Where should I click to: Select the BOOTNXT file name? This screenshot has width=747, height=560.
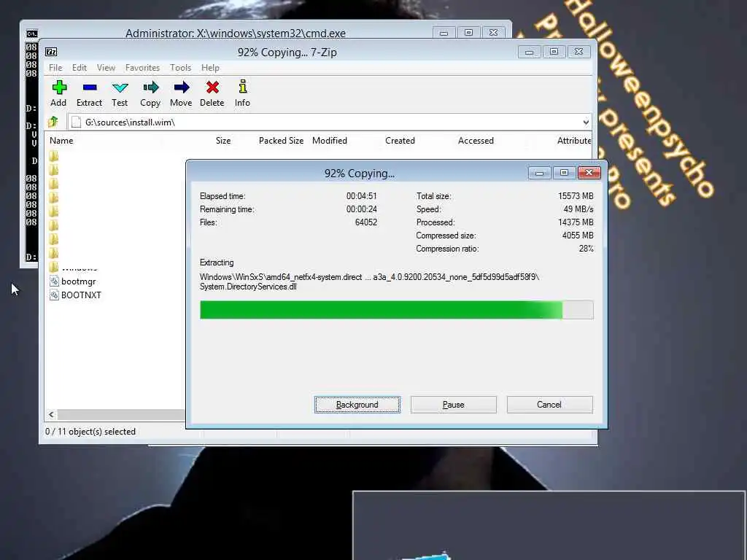[x=82, y=295]
